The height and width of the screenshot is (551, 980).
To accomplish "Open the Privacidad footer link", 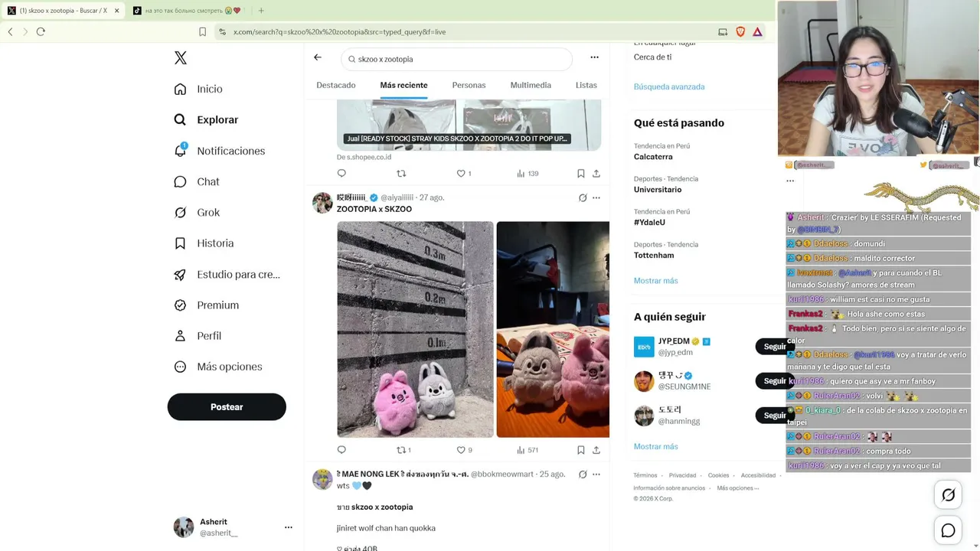I will [x=682, y=475].
